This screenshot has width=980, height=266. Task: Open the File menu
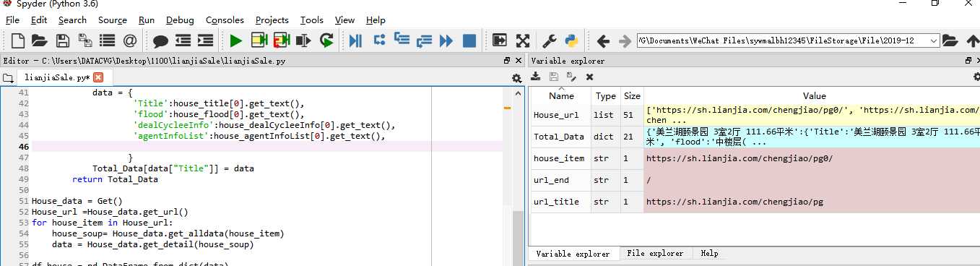(13, 20)
